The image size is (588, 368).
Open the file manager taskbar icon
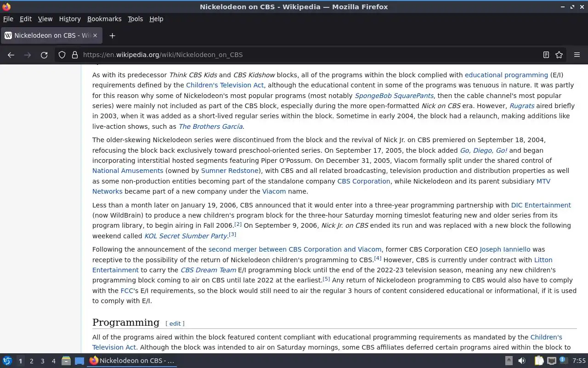pos(66,361)
